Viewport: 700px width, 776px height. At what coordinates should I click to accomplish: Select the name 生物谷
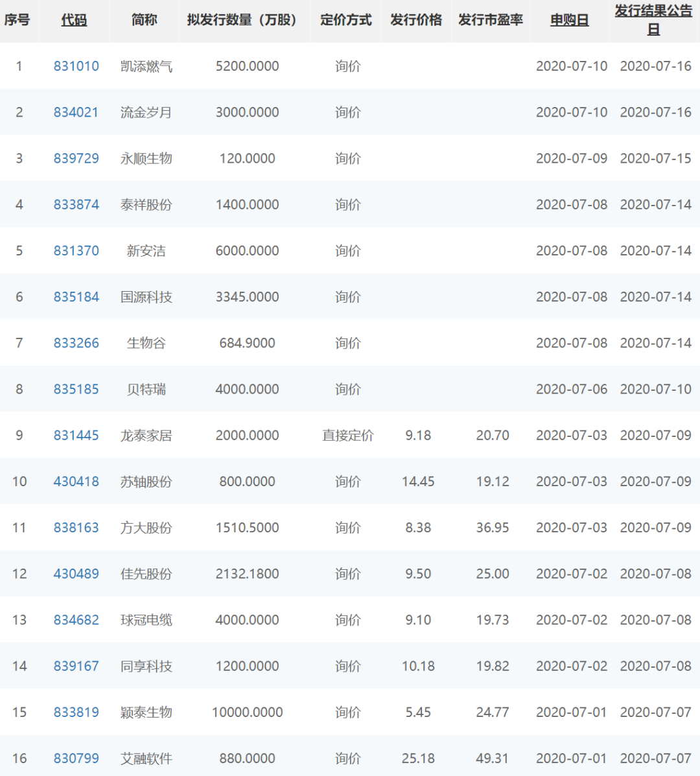click(146, 343)
